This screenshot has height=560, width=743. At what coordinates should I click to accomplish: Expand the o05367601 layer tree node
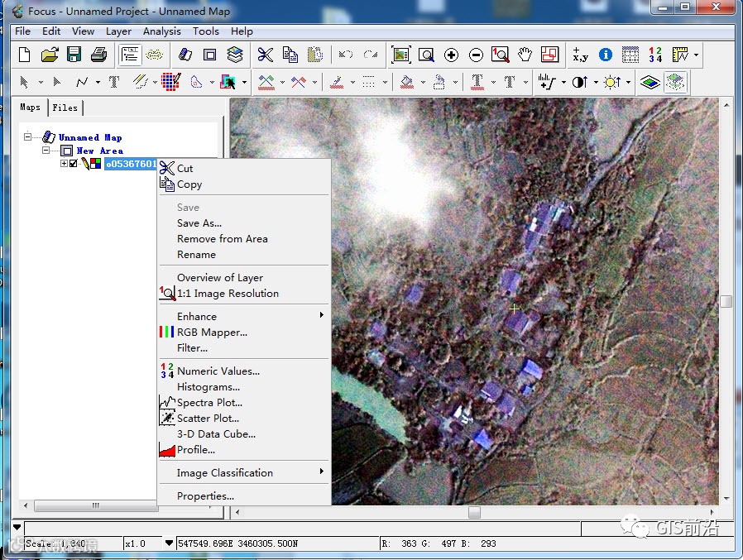click(65, 164)
